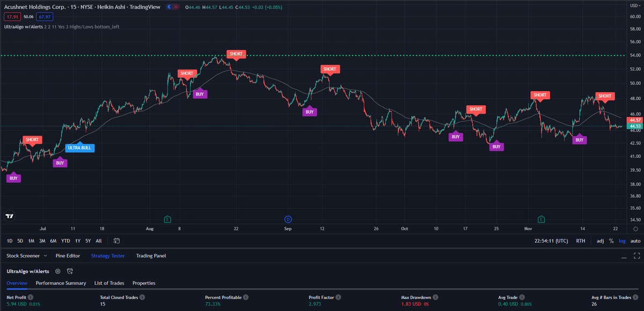This screenshot has width=644, height=311.
Task: Toggle the adj adjusted data option
Action: point(600,241)
